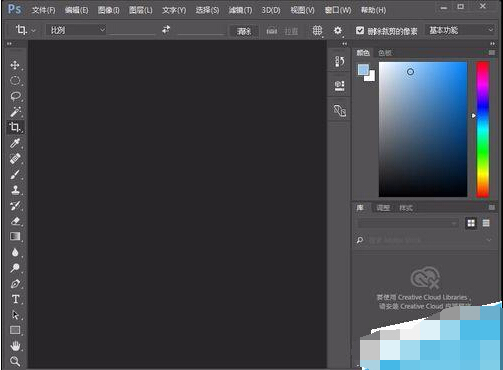Select the Elliptical Marquee tool

(15, 80)
